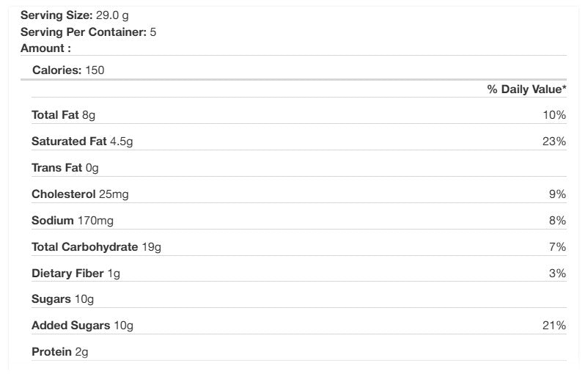Click the Trans Fat 0g row
Viewport: 588px width, 374px height.
coord(65,168)
